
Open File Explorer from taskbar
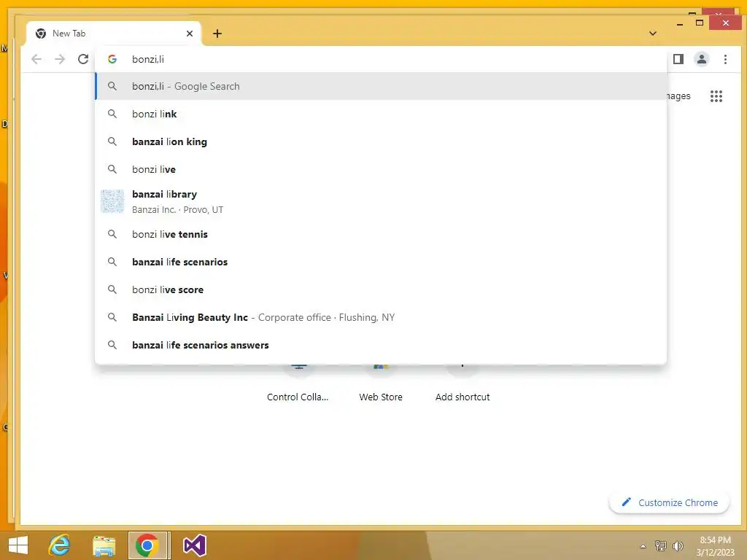(104, 546)
